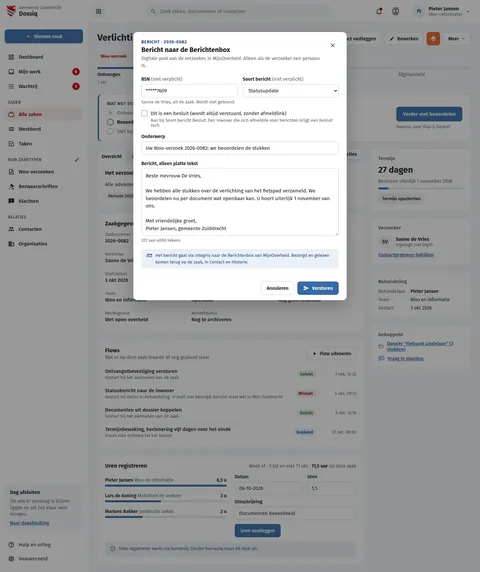The width and height of the screenshot is (480, 572).
Task: Click the Gepland status badge
Action: [x=305, y=432]
